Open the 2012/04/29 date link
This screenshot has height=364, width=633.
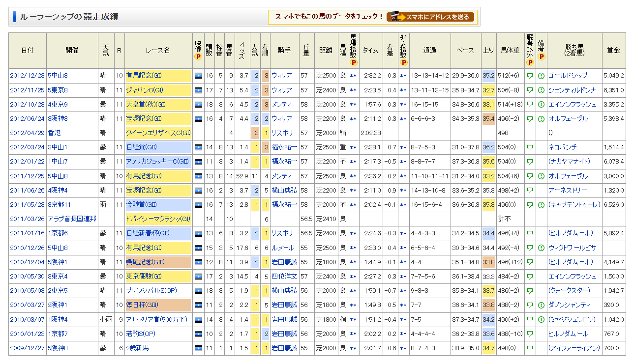28,133
